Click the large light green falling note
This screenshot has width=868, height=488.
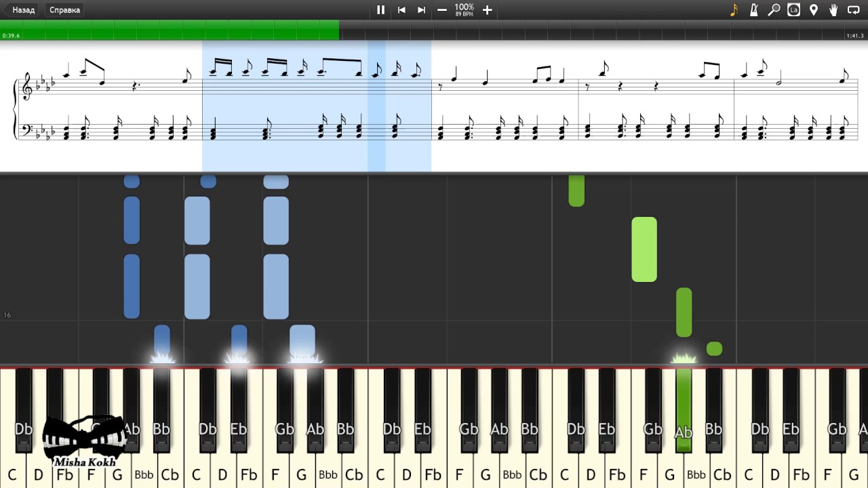pos(644,249)
